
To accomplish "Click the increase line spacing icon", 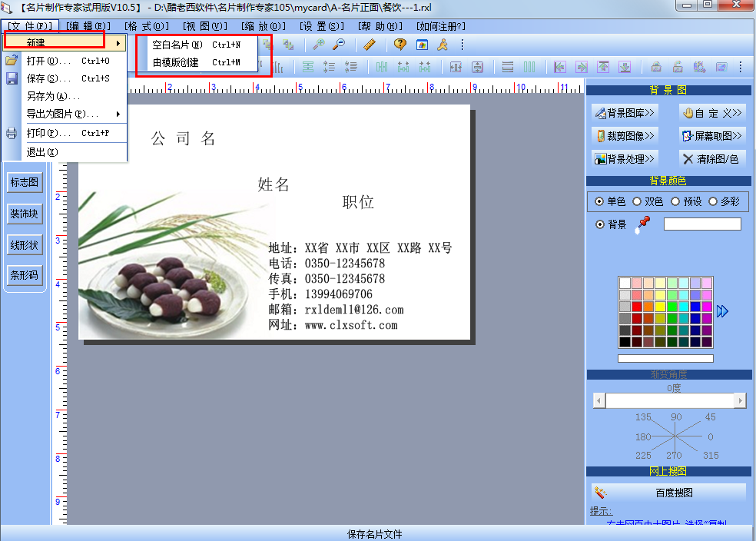I will click(x=330, y=67).
